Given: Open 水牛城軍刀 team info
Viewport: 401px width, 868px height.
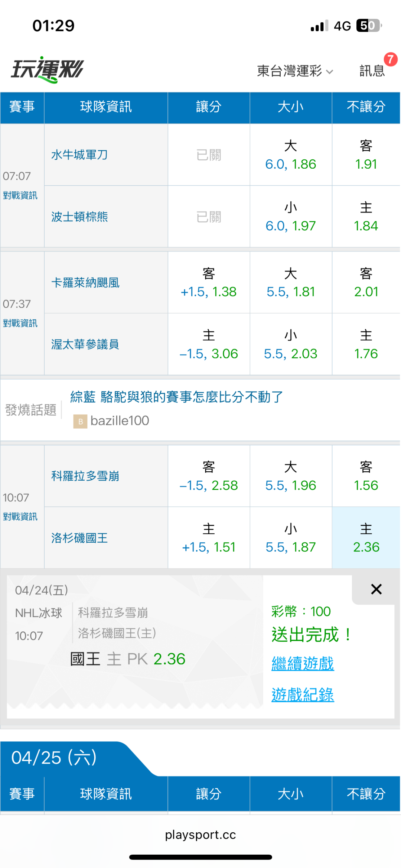Looking at the screenshot, I should [79, 155].
